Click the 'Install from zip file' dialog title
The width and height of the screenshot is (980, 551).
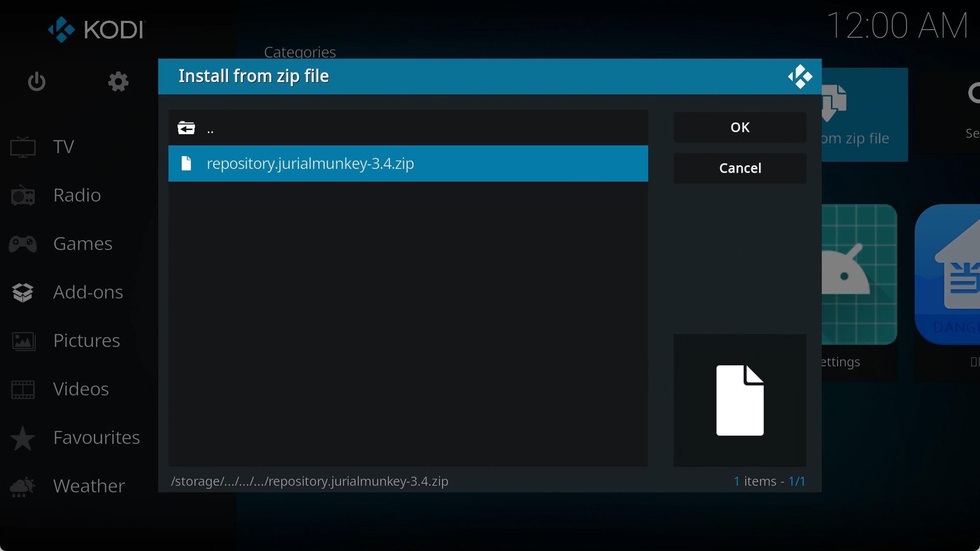click(x=254, y=77)
